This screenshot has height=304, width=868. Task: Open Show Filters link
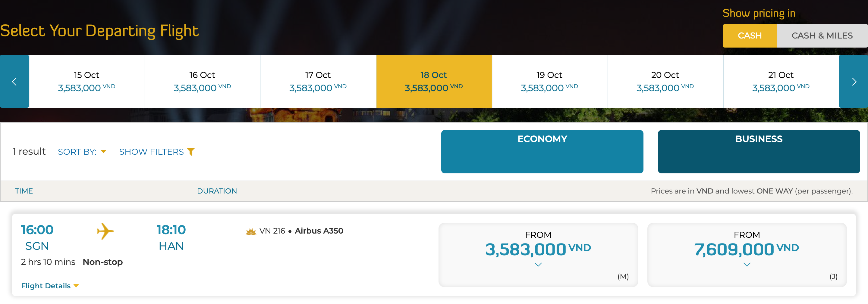(152, 151)
